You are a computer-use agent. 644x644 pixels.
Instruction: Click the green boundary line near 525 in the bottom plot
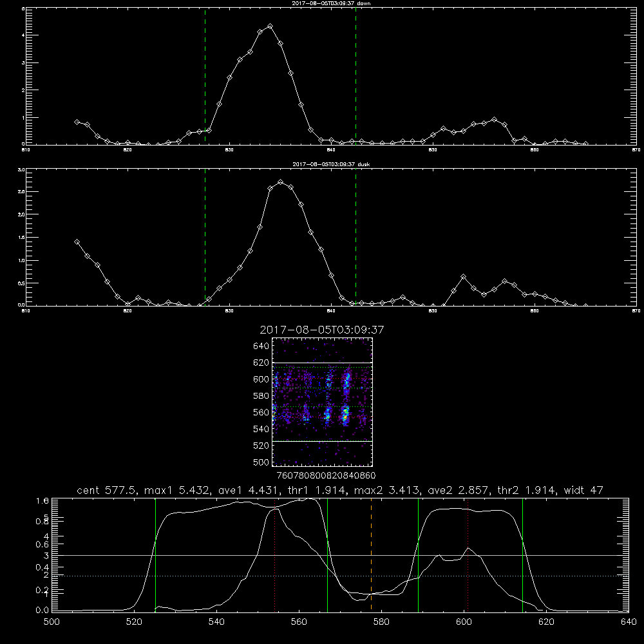tap(155, 554)
